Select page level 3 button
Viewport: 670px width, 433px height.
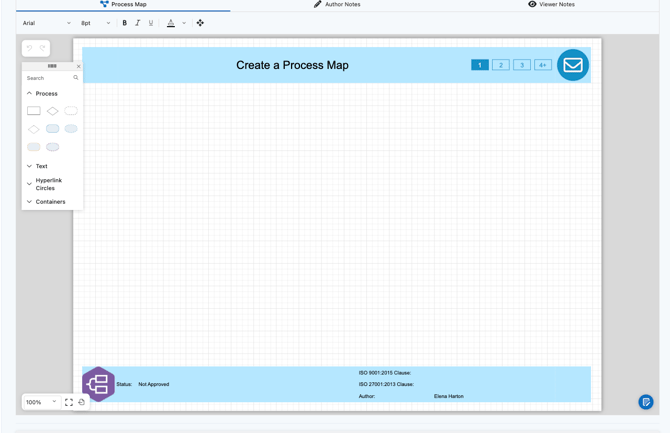(x=522, y=65)
